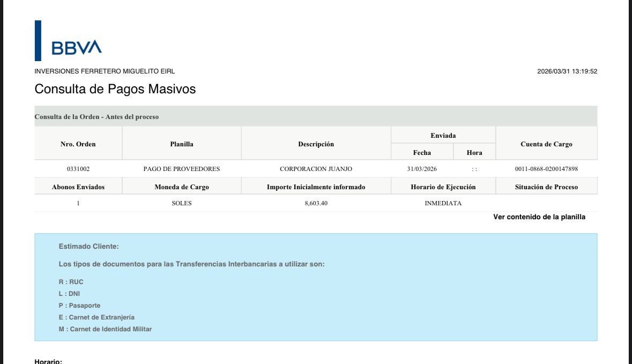Image resolution: width=632 pixels, height=364 pixels.
Task: Open the Ver contenido de la planilla link
Action: coord(539,217)
